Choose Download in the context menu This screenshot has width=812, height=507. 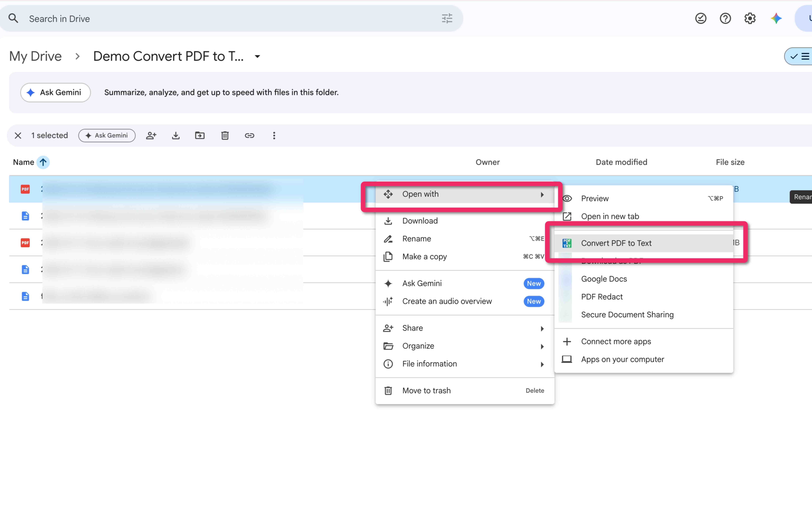(x=465, y=221)
